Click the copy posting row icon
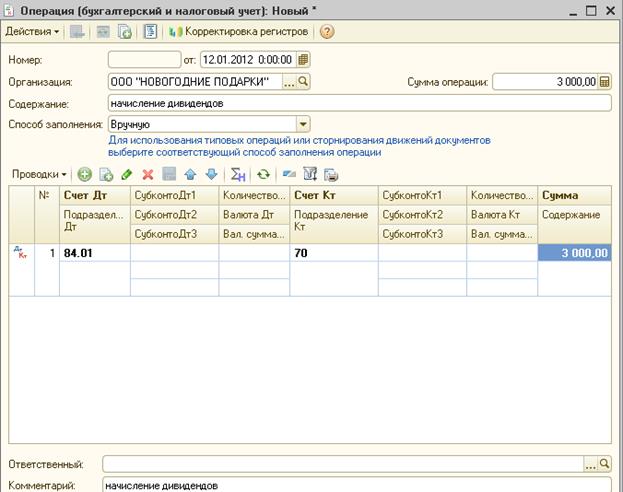 click(106, 174)
